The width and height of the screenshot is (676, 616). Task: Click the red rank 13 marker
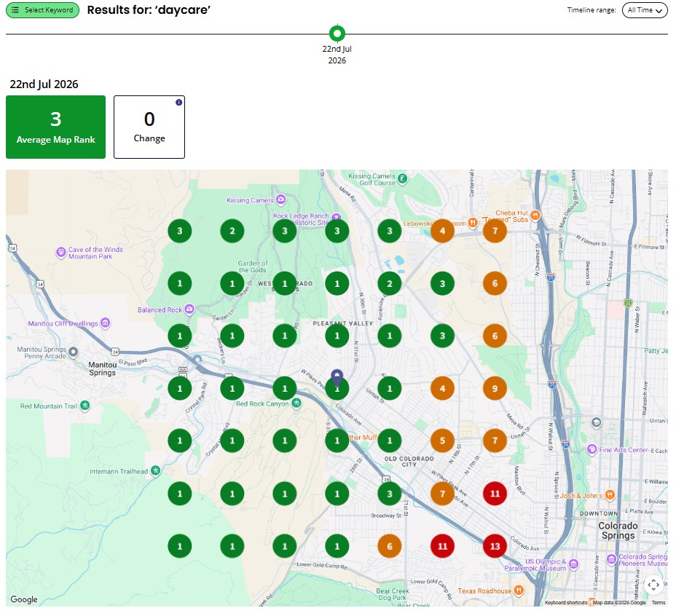(495, 546)
